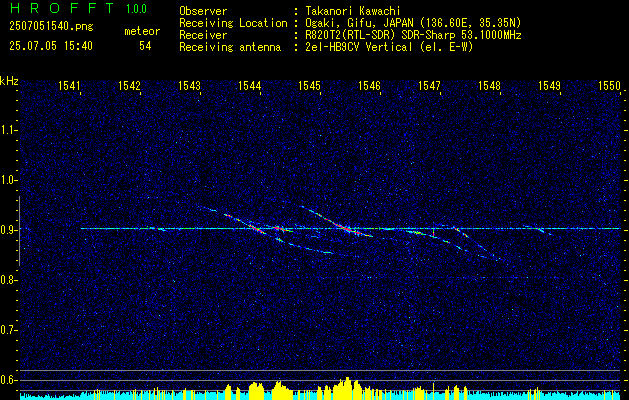
Task: Click the 1544 time marker
Action: tap(250, 85)
